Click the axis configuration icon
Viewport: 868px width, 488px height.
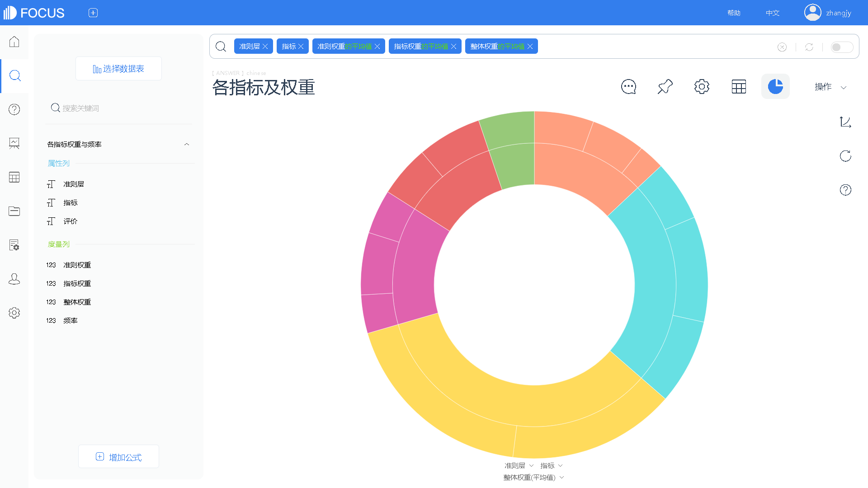[845, 122]
